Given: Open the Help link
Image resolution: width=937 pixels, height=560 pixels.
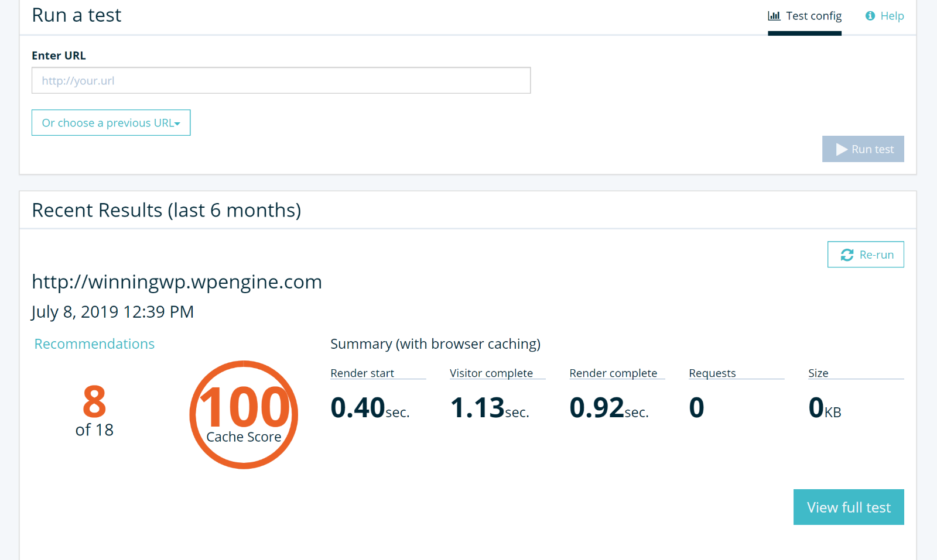Looking at the screenshot, I should (x=884, y=16).
